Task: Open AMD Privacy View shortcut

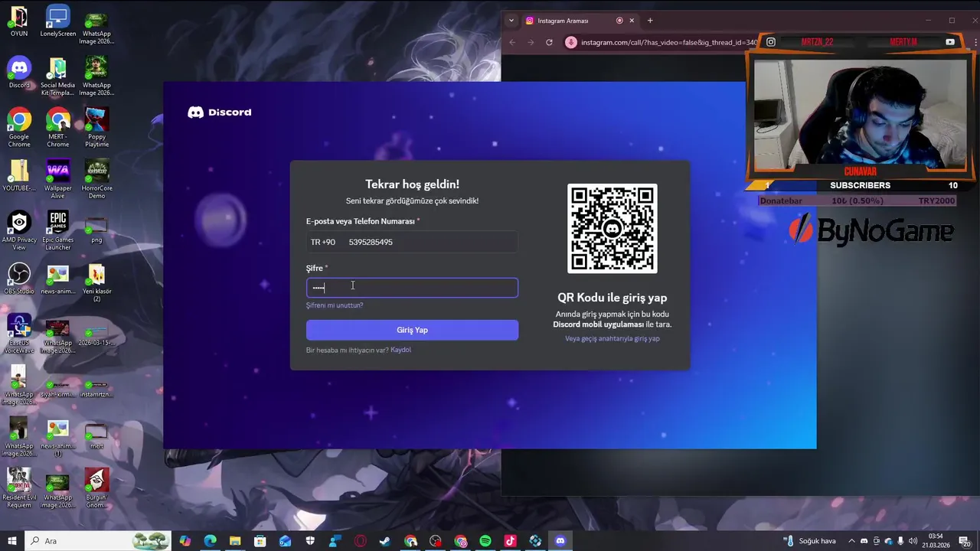Action: (x=19, y=231)
